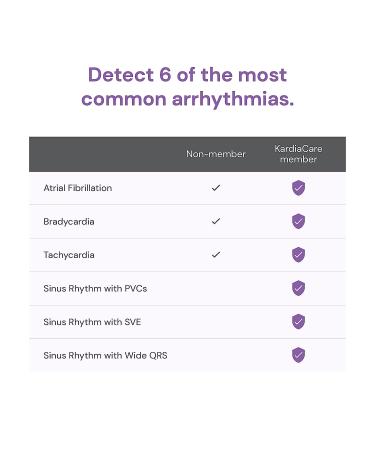Click the empty Non-member cell for PVCs
Screen dimensions: 375x450
click(x=216, y=288)
